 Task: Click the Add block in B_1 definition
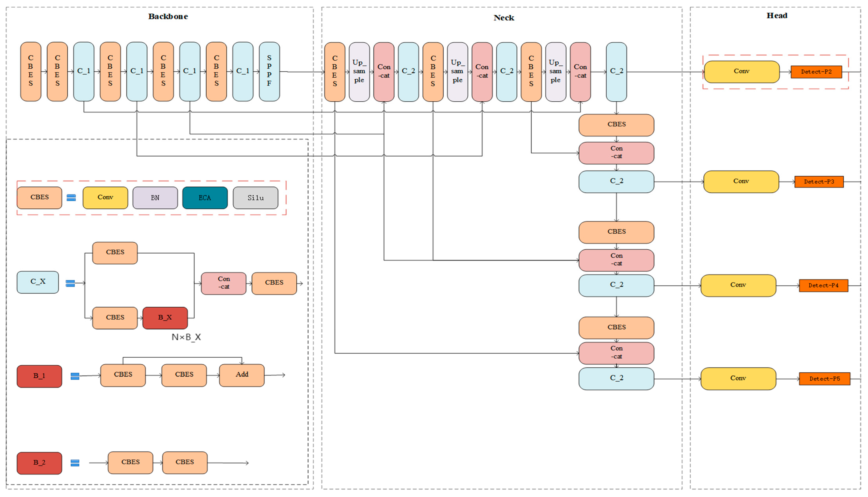pyautogui.click(x=242, y=375)
